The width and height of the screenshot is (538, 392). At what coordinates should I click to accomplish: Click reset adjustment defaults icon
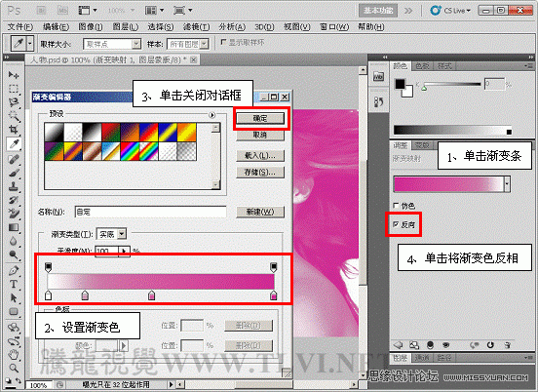click(490, 344)
